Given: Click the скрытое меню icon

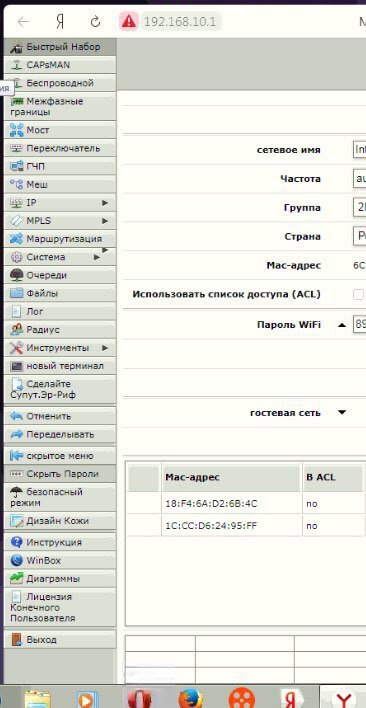Looking at the screenshot, I should (x=16, y=456).
